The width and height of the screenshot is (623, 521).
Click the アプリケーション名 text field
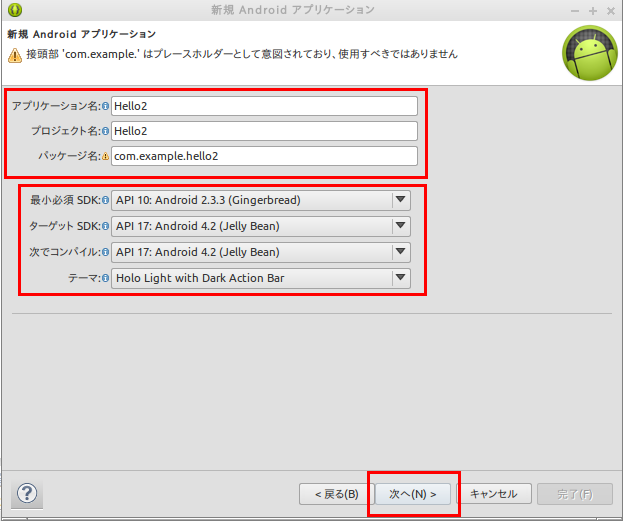pyautogui.click(x=264, y=106)
